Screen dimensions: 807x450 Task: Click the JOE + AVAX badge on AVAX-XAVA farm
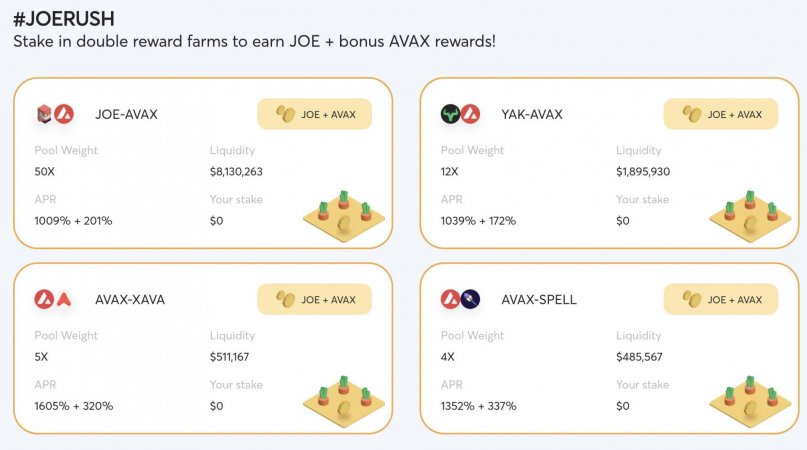[x=314, y=299]
